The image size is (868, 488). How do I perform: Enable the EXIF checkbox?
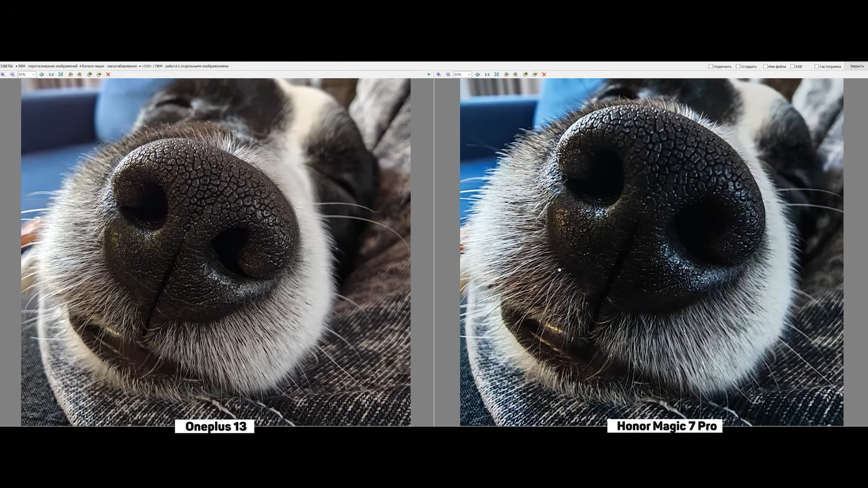[x=793, y=66]
